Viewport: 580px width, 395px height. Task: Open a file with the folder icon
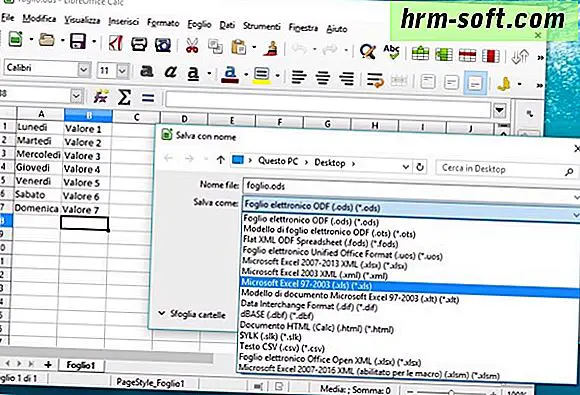(x=47, y=40)
